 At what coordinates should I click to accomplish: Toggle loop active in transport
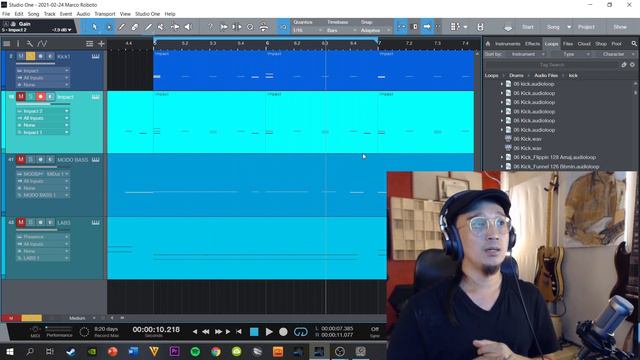click(x=301, y=332)
